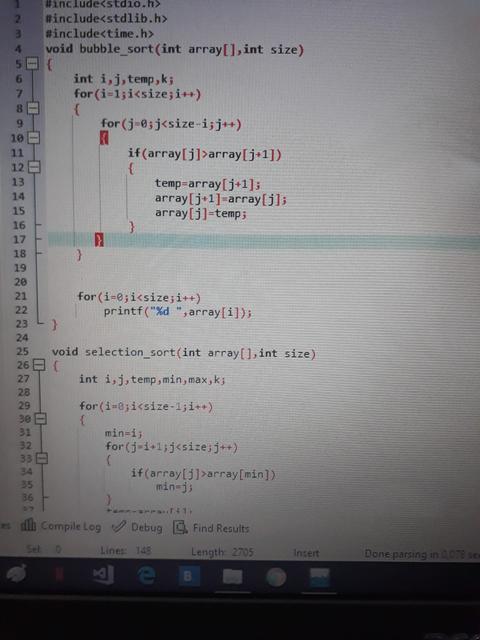The height and width of the screenshot is (640, 480).
Task: Launch Microsoft Edge from the taskbar
Action: click(146, 576)
